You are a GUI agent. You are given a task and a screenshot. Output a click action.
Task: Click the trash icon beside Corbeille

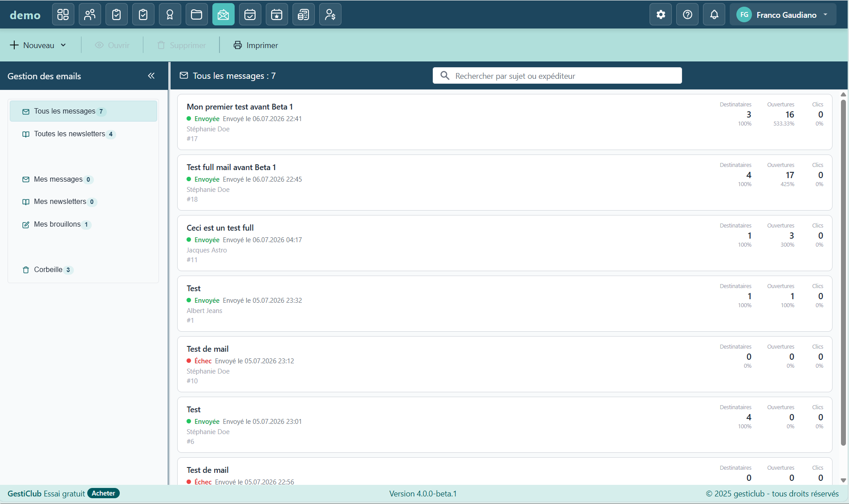pos(26,270)
